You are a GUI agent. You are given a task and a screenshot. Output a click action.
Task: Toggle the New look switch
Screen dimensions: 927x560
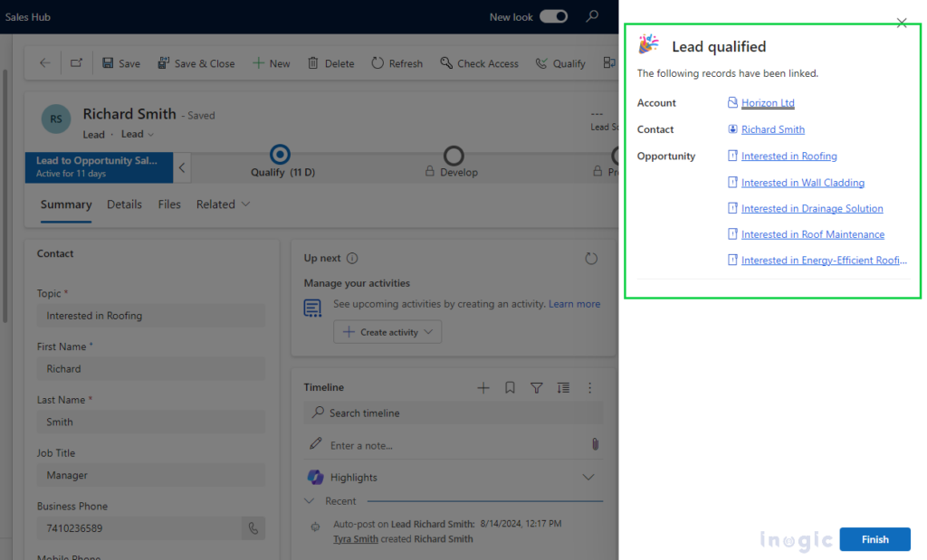[554, 16]
